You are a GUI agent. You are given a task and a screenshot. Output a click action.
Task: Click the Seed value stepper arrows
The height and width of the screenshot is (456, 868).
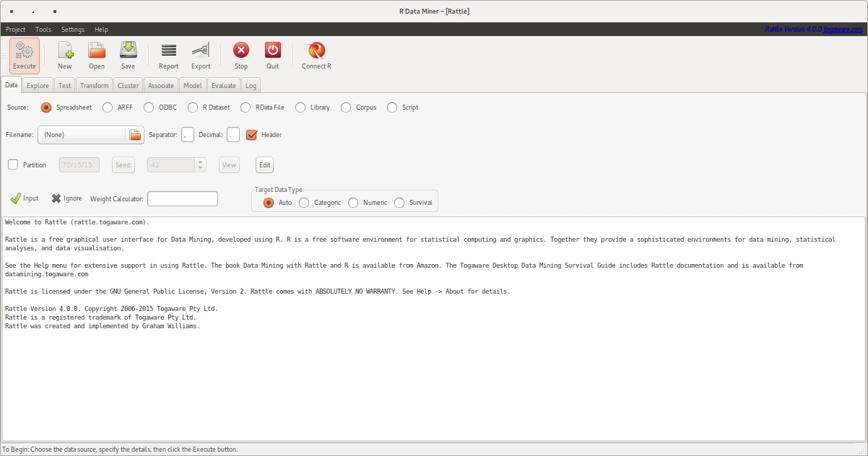click(x=200, y=165)
